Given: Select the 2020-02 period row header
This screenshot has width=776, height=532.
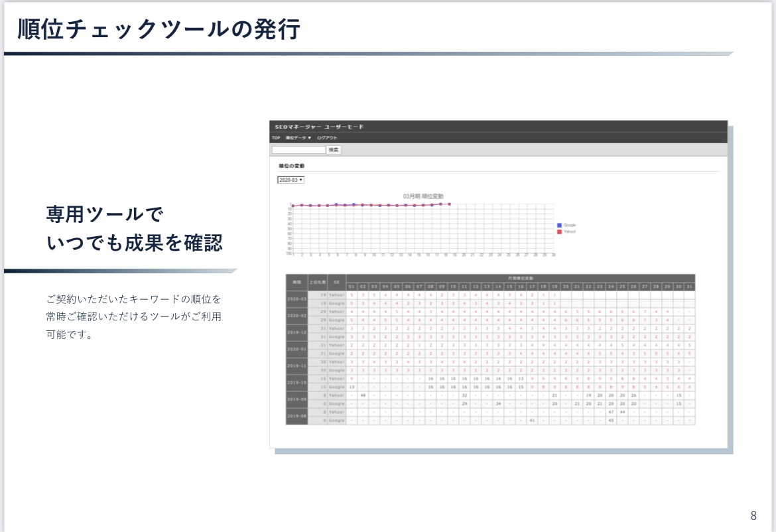Looking at the screenshot, I should click(x=296, y=316).
